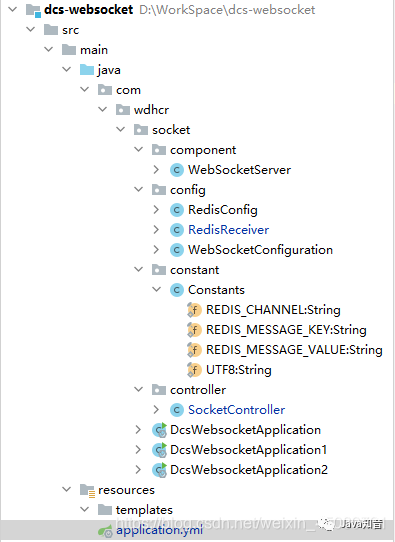Image resolution: width=395 pixels, height=542 pixels.
Task: Click the DcsWebsocketApplication run class icon
Action: pos(160,430)
